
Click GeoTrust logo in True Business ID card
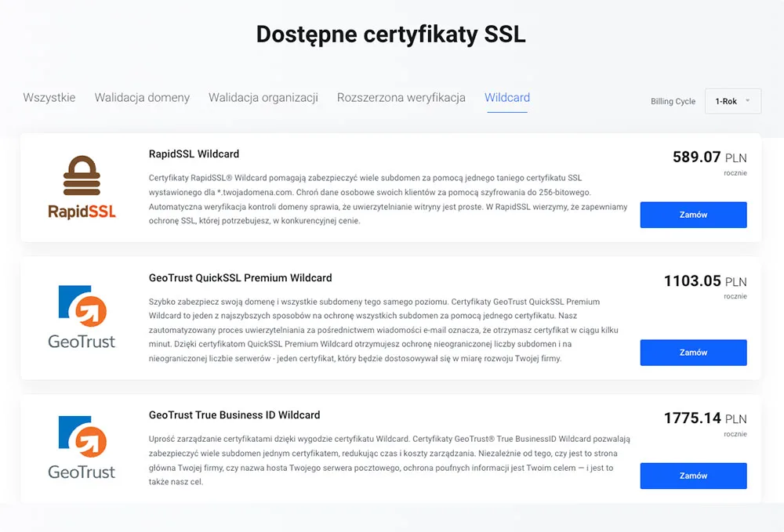82,447
